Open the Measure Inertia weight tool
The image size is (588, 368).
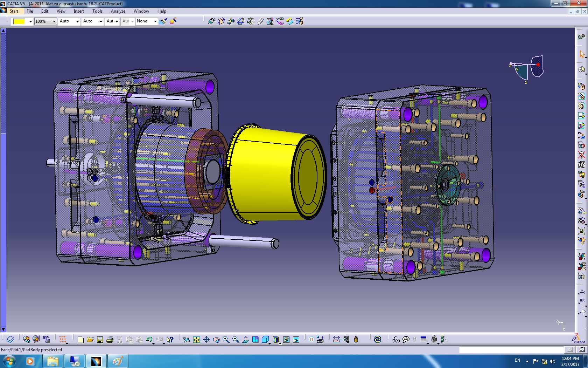point(356,340)
